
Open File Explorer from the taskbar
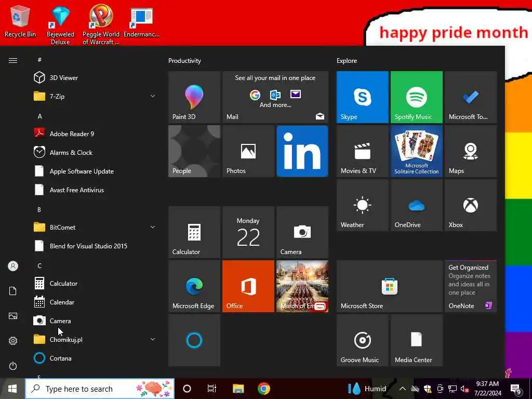tap(238, 389)
